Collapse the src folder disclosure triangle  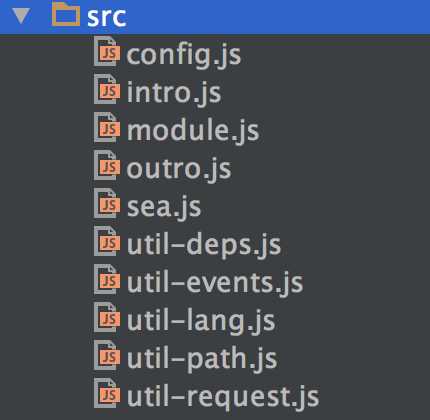point(21,16)
